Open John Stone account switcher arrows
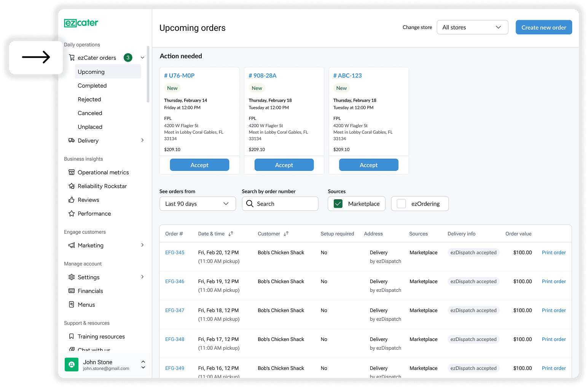The image size is (588, 387). [143, 365]
